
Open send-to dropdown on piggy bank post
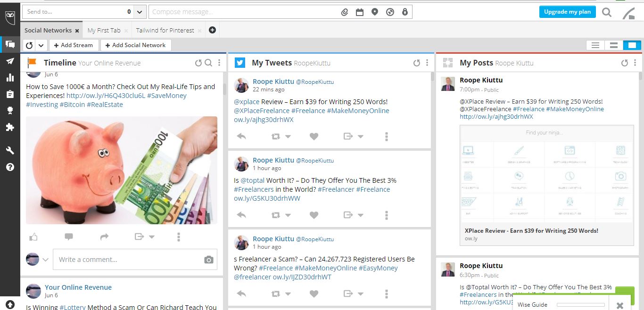point(152,237)
